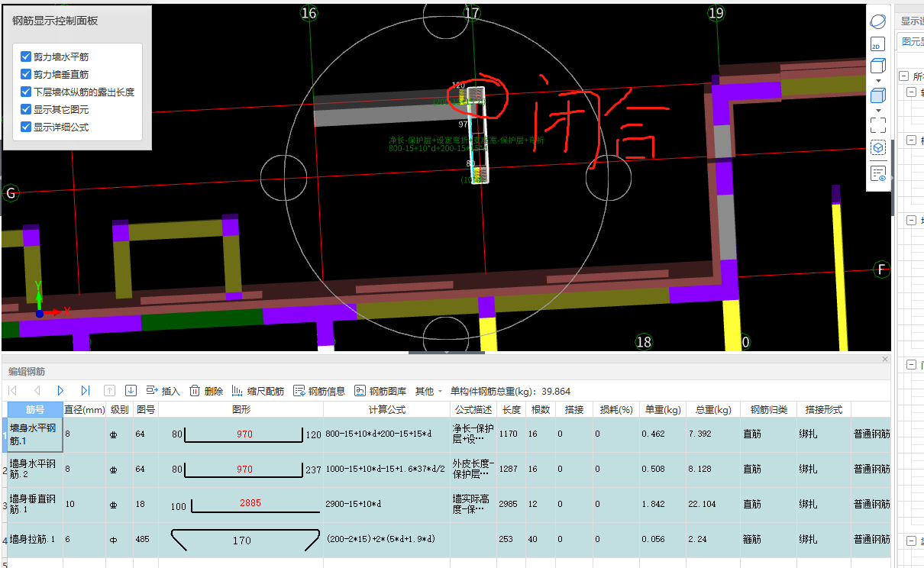924x568 pixels.
Task: Move the row down
Action: [x=131, y=391]
